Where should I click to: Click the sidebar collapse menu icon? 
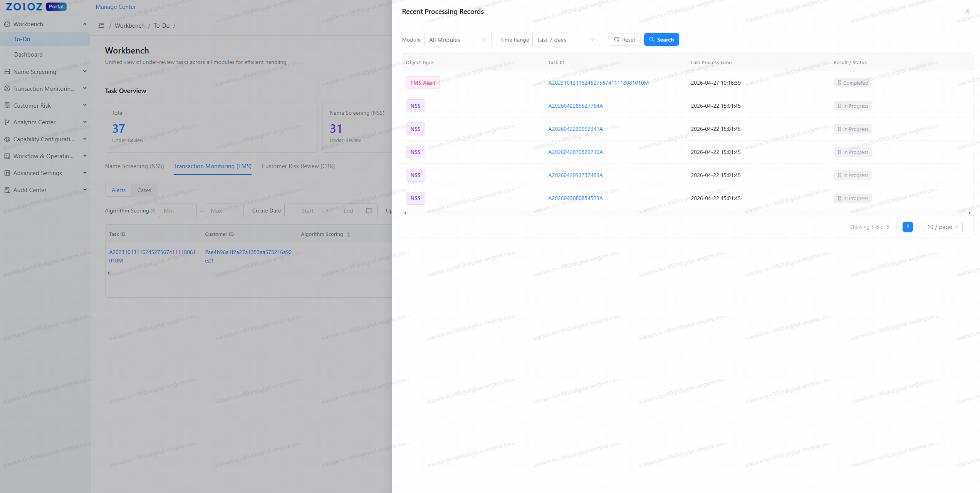pos(101,25)
